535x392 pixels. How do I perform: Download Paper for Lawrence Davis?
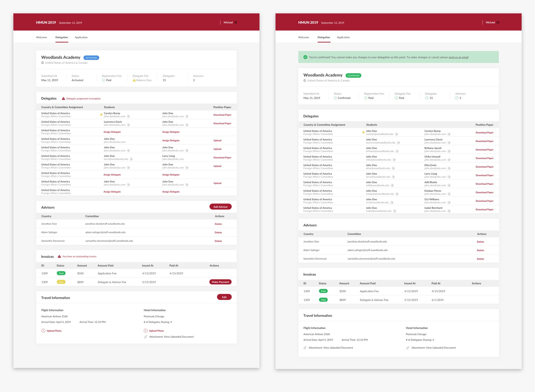222,123
